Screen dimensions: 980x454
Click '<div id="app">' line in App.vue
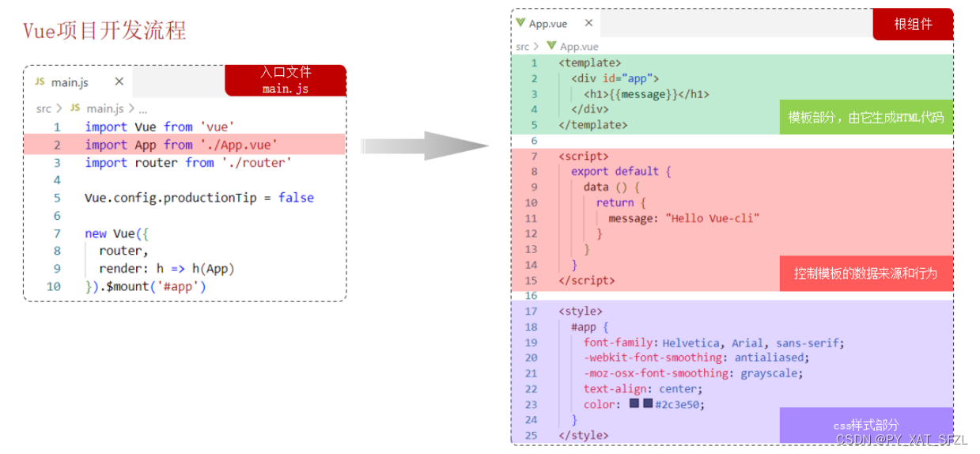point(615,78)
